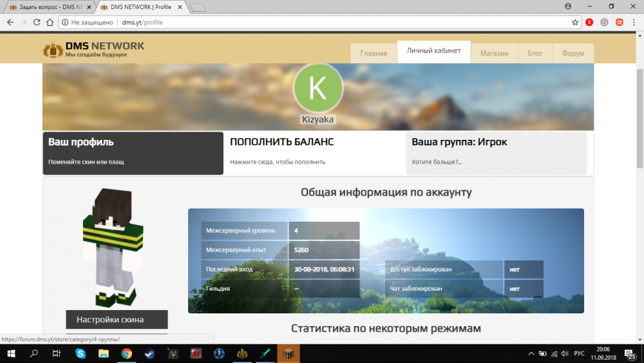Viewport: 644px width, 363px height.
Task: Click the Настройки скина button
Action: 117,319
